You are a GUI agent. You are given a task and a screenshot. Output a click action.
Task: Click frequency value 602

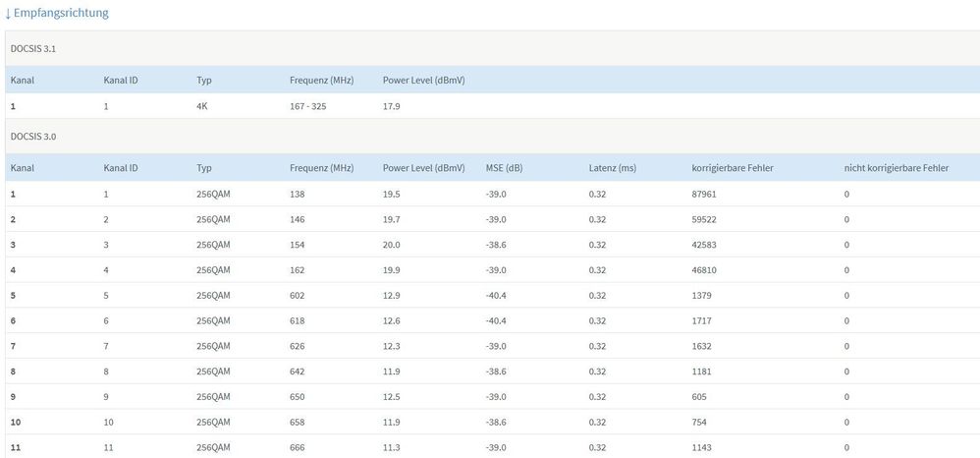[x=298, y=295]
